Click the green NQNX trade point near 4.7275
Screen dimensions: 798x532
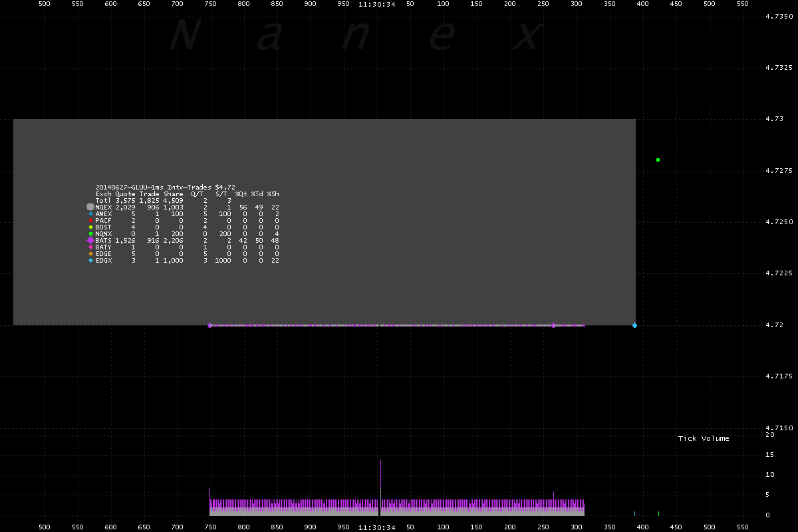coord(658,160)
